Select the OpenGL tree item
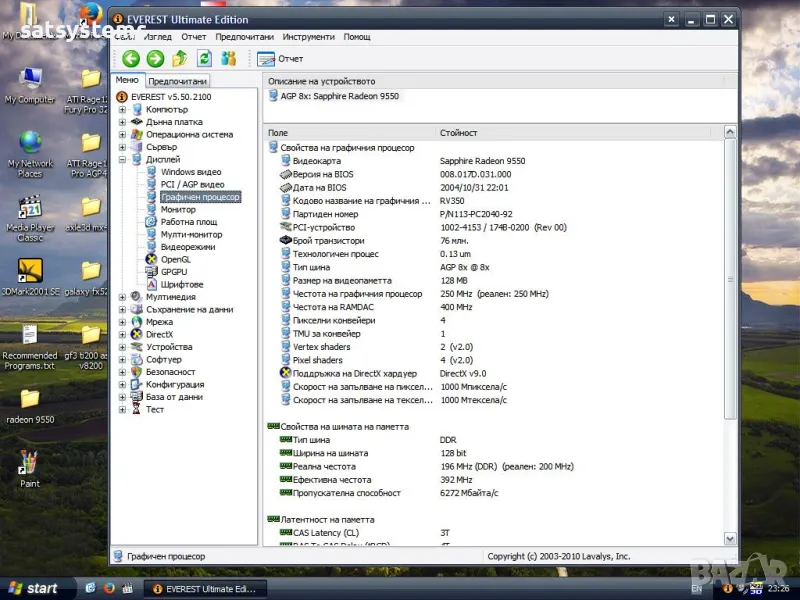The height and width of the screenshot is (600, 800). (x=175, y=259)
